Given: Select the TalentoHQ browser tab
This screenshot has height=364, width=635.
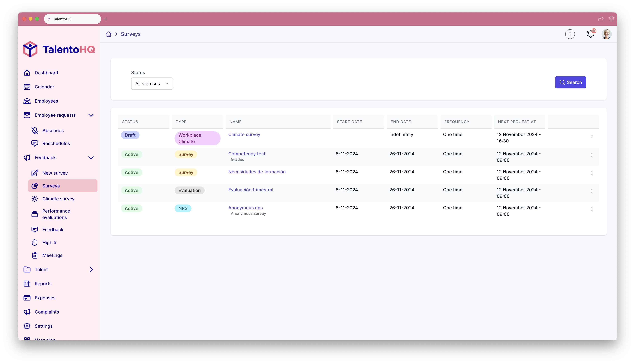Looking at the screenshot, I should point(73,19).
